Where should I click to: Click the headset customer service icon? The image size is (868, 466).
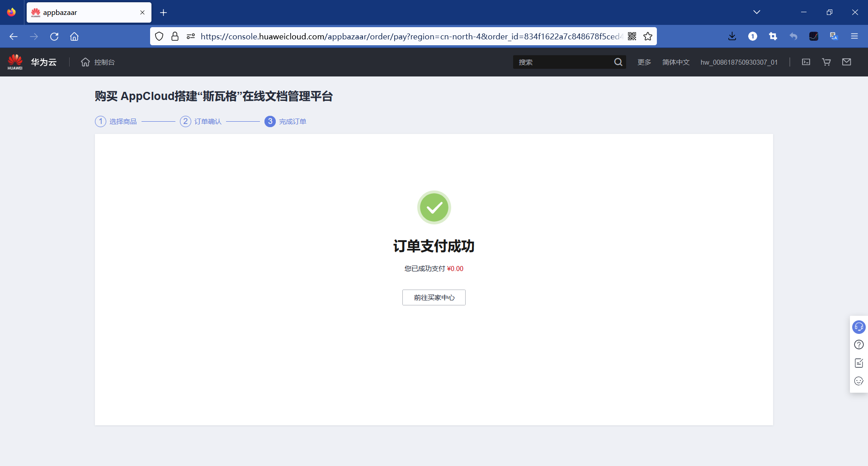[859, 327]
